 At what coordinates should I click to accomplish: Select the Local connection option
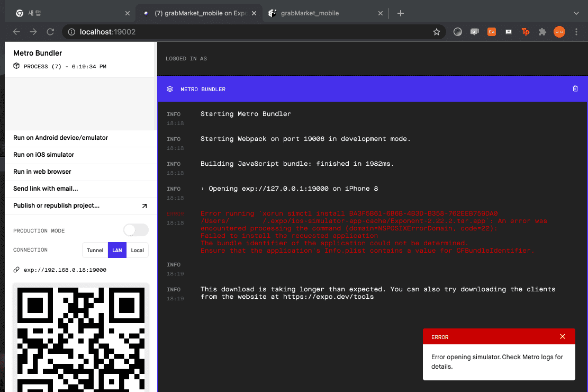137,250
